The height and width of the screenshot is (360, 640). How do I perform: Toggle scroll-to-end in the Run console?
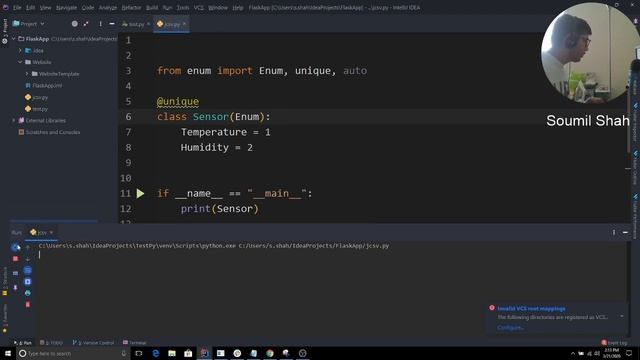28,282
